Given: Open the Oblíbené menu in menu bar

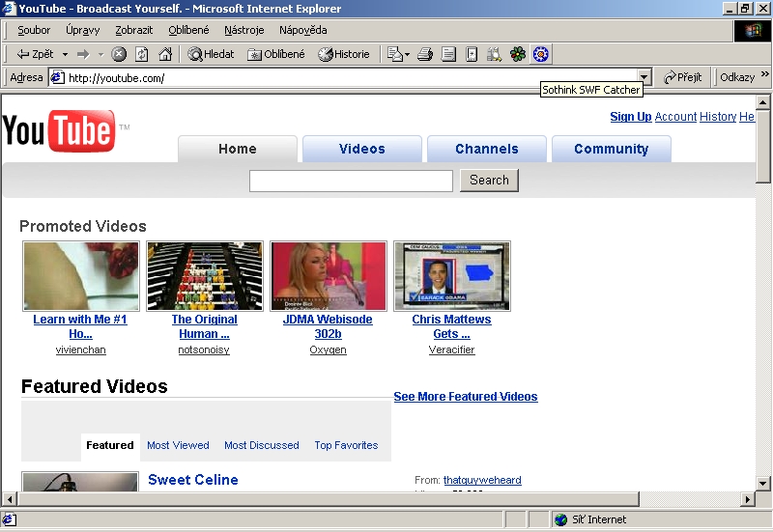Looking at the screenshot, I should [x=188, y=31].
